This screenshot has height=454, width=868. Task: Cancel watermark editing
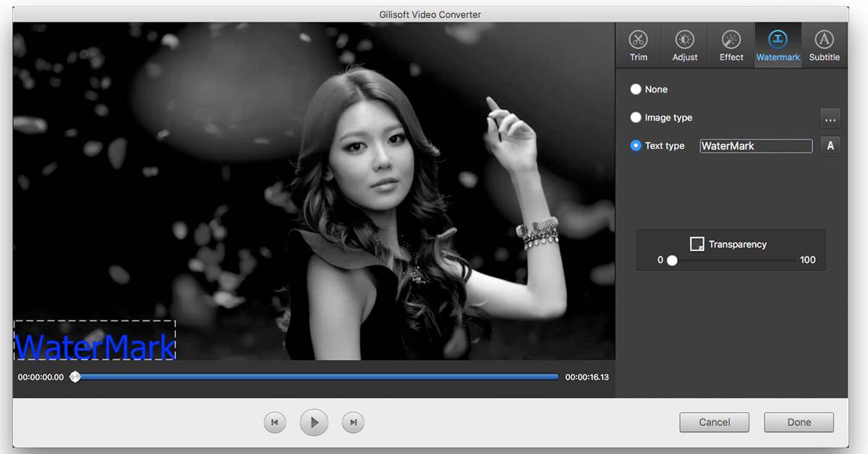[714, 422]
